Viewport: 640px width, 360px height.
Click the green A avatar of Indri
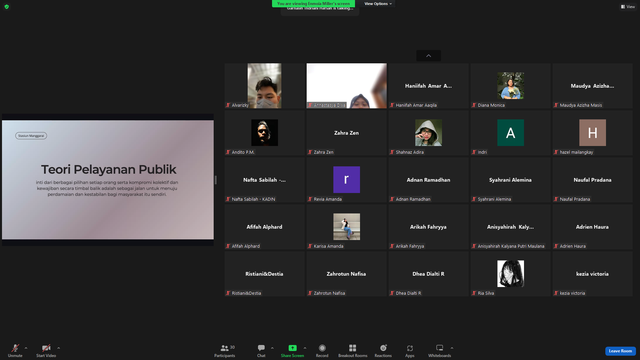point(510,133)
